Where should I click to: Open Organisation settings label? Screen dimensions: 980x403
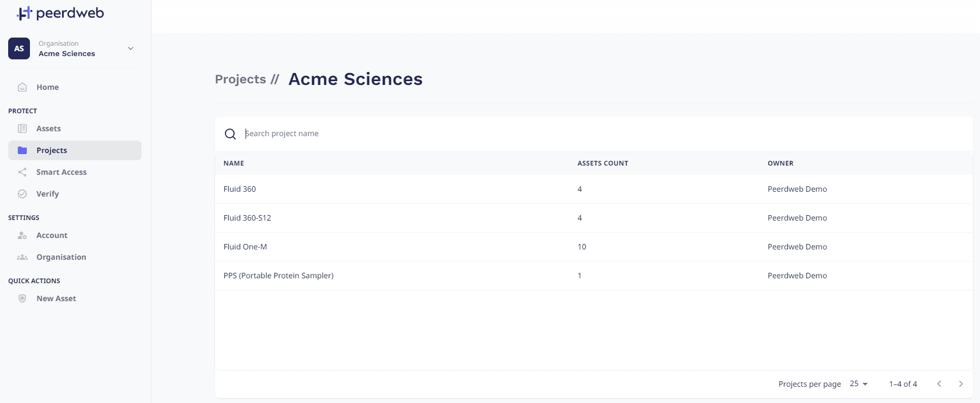click(61, 257)
